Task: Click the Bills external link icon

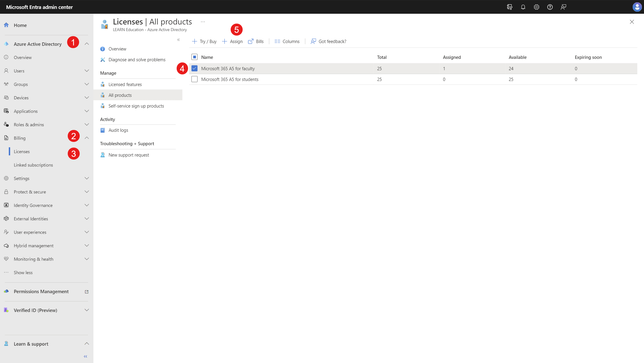Action: tap(251, 42)
